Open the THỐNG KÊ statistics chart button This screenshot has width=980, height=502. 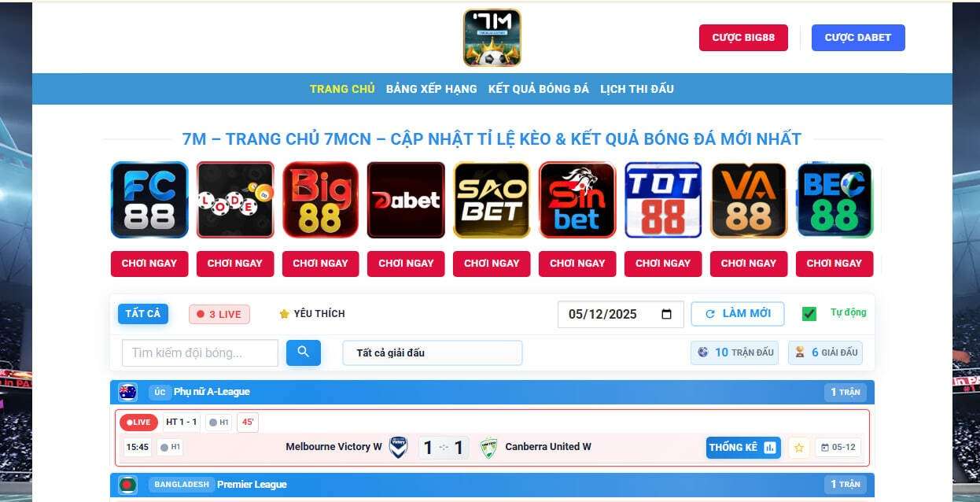(743, 447)
